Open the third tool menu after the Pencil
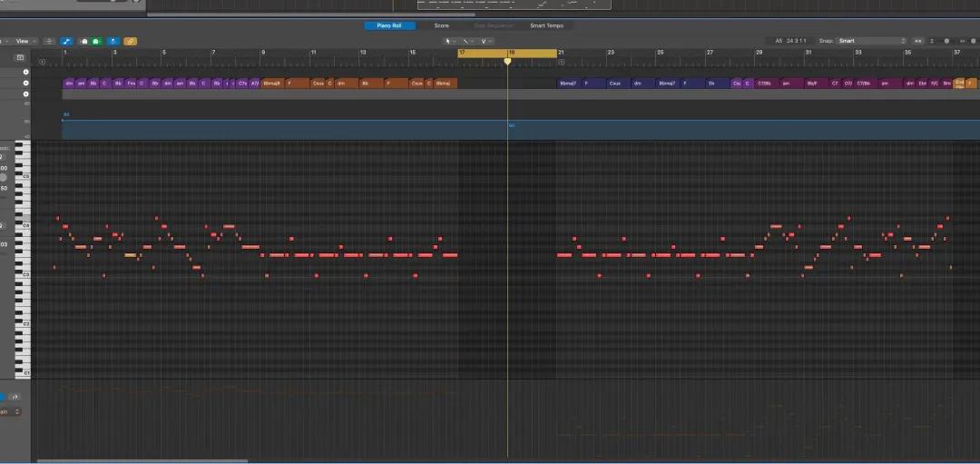Screen dimensions: 980x464 [485, 41]
